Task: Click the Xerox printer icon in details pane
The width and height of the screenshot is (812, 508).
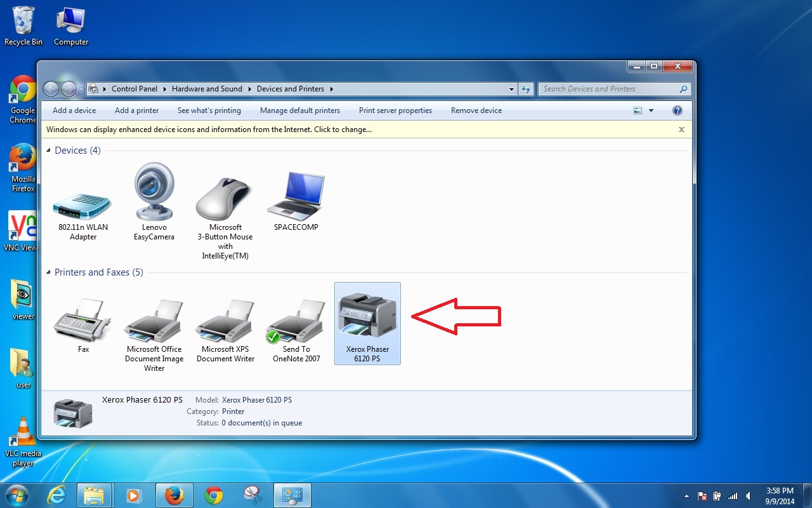Action: (x=73, y=413)
